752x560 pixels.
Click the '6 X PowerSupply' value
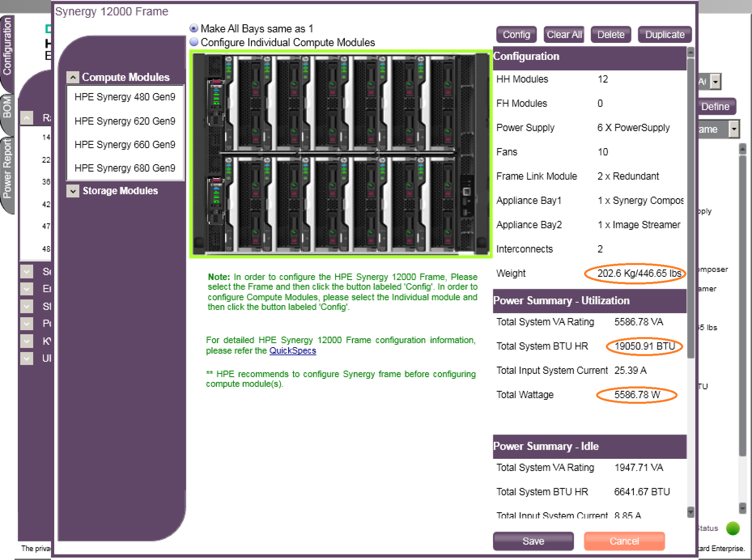(633, 127)
